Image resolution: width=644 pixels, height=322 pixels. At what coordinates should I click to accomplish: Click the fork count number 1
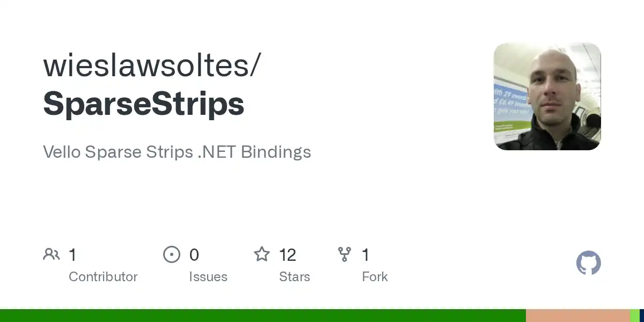coord(365,255)
